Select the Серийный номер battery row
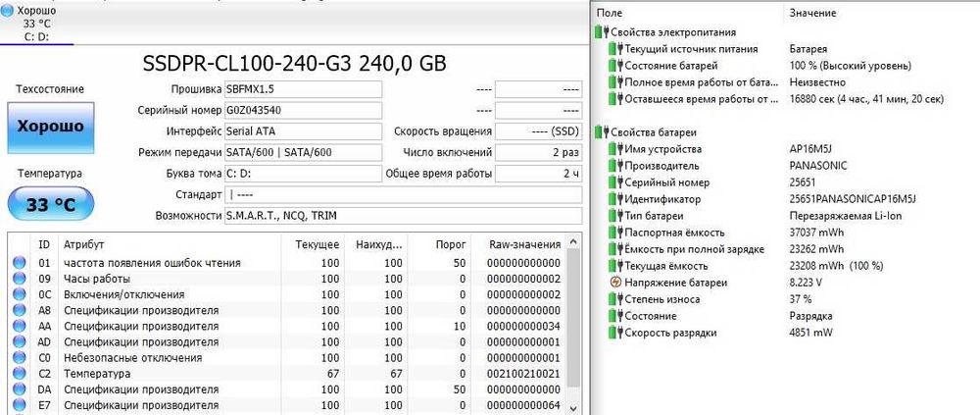This screenshot has height=415, width=980. [x=786, y=182]
